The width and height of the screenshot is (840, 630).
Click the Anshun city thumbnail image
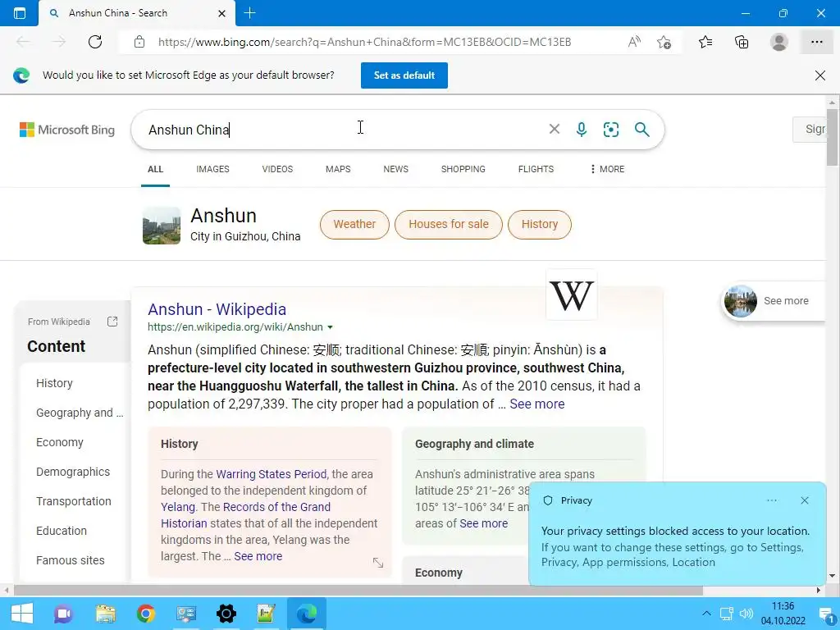tap(162, 226)
